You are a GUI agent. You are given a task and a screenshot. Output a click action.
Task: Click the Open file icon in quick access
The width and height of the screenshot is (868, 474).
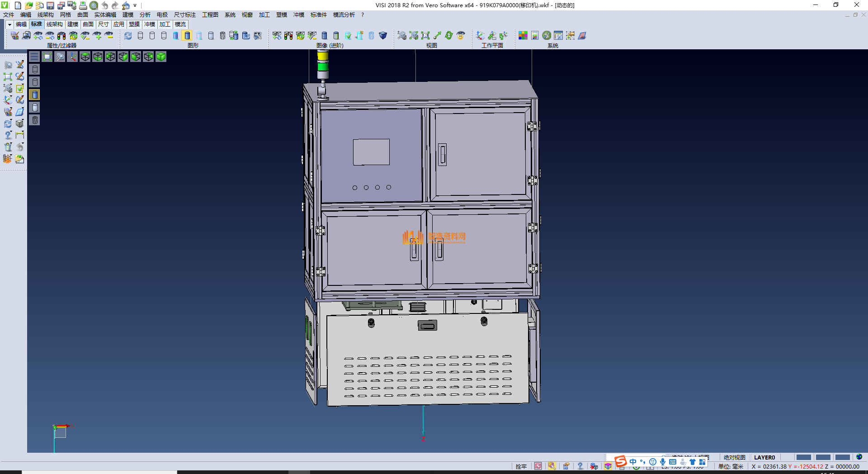pyautogui.click(x=28, y=5)
